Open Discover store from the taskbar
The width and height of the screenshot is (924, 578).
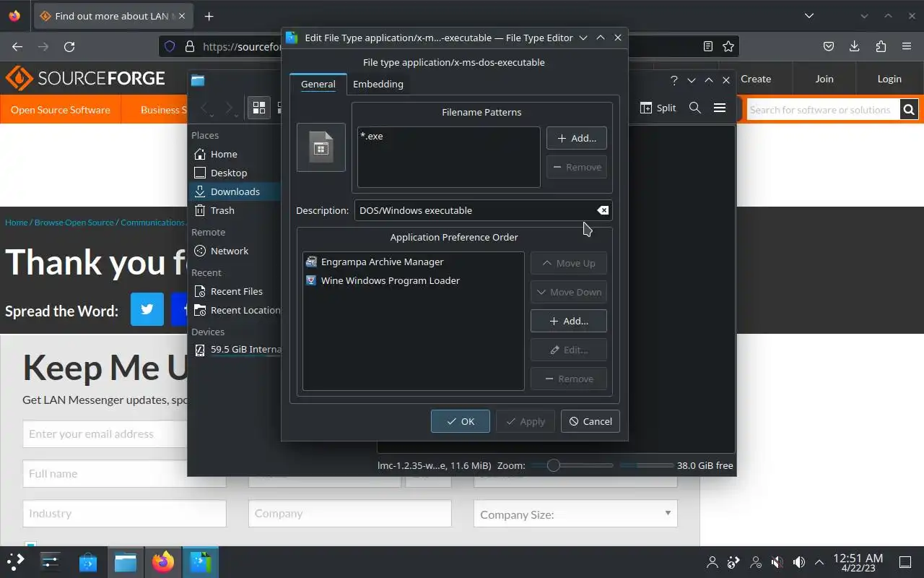(88, 561)
